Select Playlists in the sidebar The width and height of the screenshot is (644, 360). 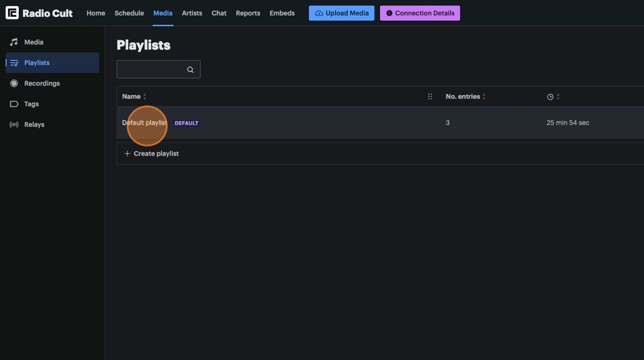(x=52, y=63)
